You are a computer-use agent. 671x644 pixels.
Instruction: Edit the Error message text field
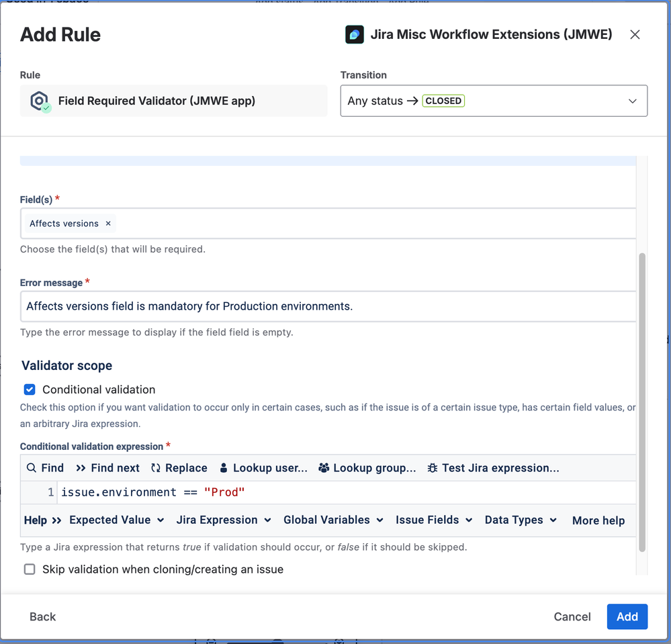point(328,306)
